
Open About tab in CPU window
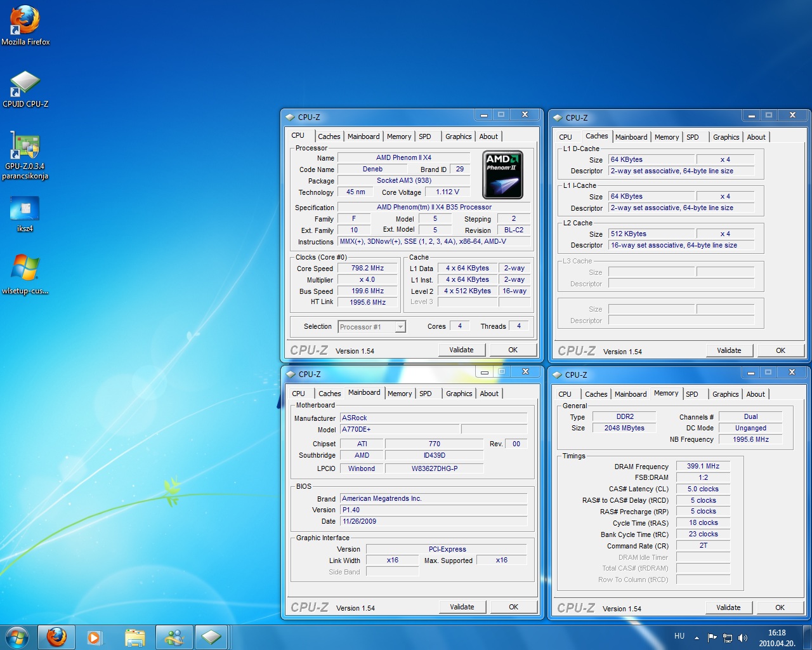(x=488, y=136)
